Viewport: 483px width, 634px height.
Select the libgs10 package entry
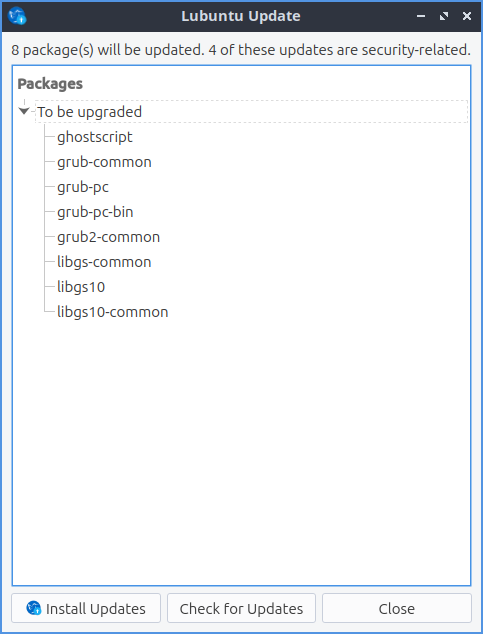[x=81, y=287]
